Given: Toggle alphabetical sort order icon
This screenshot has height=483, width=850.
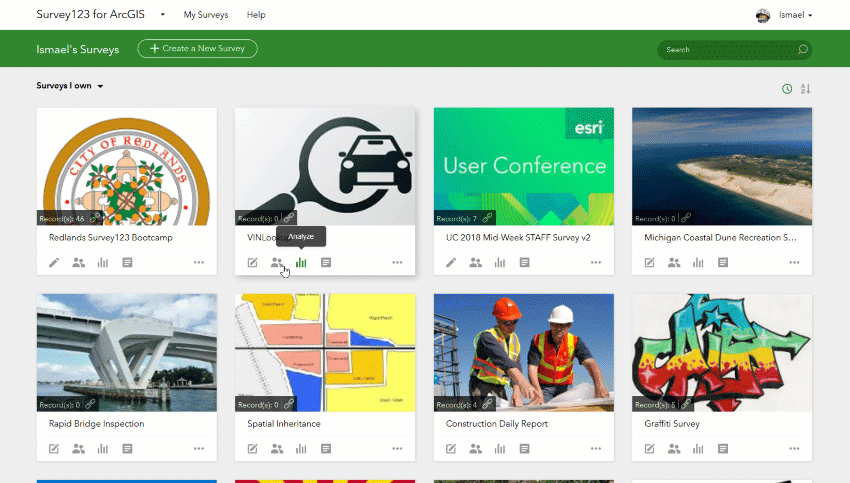Looking at the screenshot, I should [x=806, y=88].
